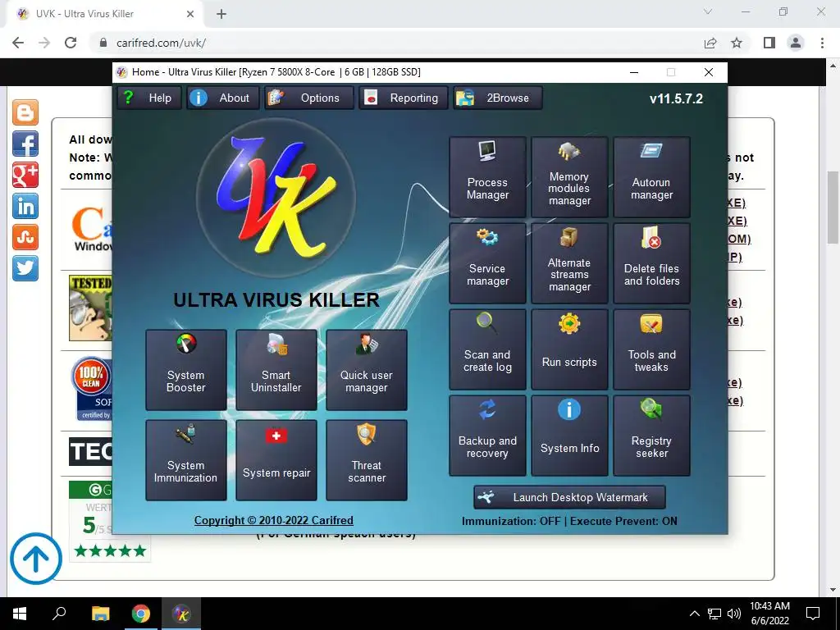
Task: Click the Google Plus share icon
Action: pyautogui.click(x=25, y=175)
